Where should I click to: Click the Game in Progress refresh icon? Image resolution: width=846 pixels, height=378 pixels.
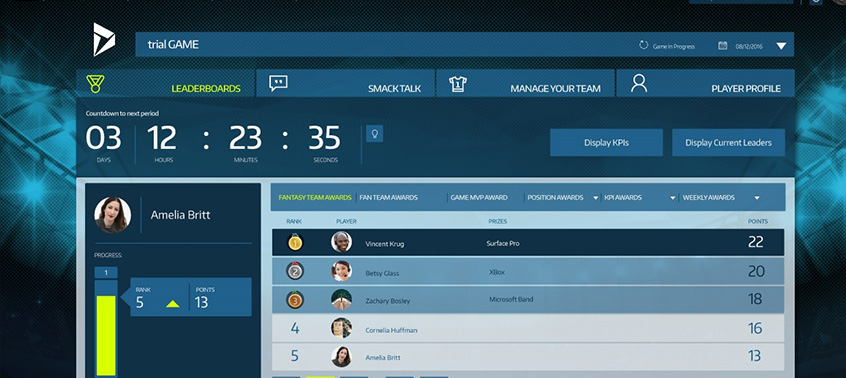[x=643, y=45]
